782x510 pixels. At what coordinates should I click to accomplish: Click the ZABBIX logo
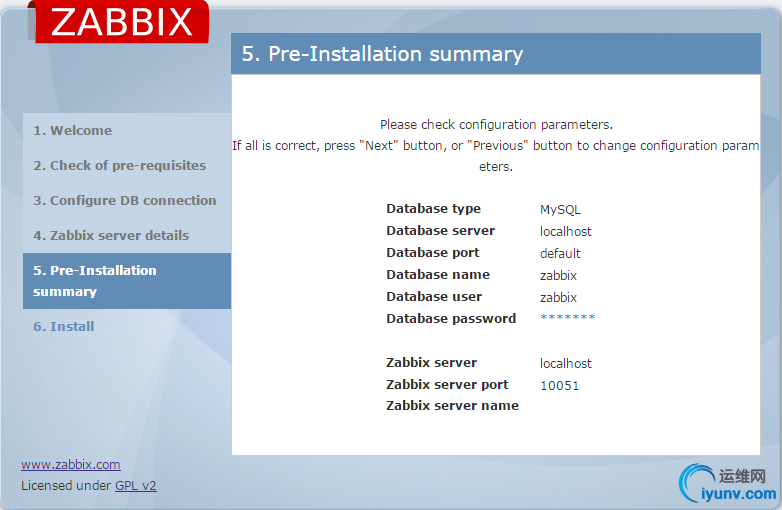[x=121, y=22]
